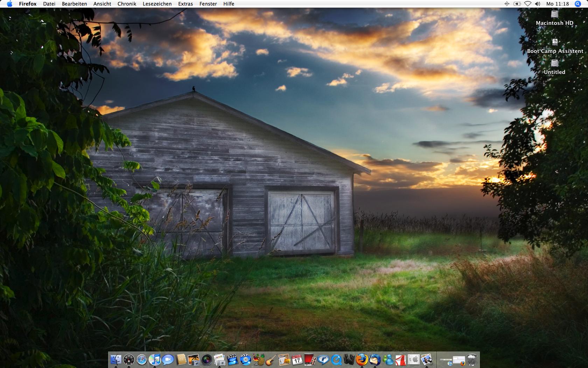
Task: Launch QuickTime Player from dock
Action: coord(336,360)
